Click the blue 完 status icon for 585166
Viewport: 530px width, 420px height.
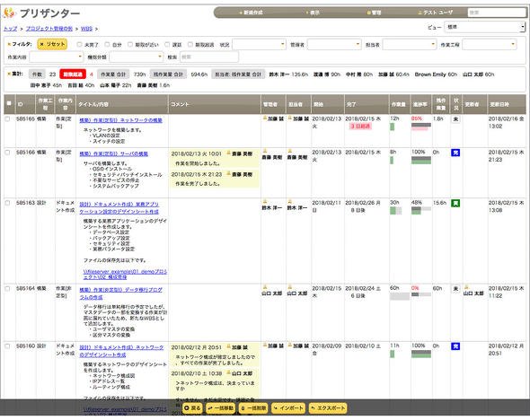455,153
